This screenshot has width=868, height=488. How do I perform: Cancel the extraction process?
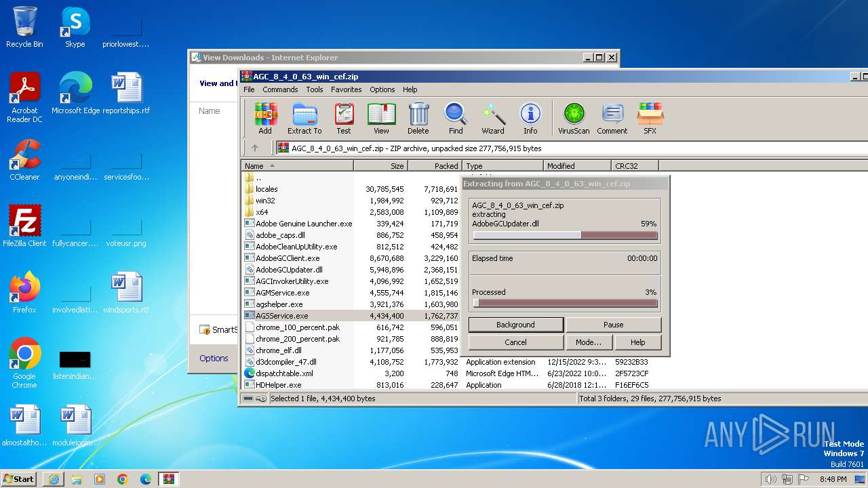515,342
